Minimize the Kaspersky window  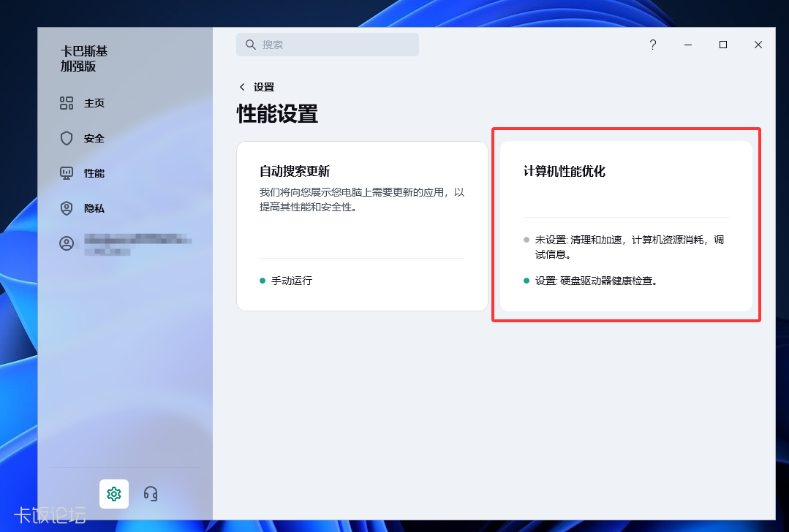point(688,45)
